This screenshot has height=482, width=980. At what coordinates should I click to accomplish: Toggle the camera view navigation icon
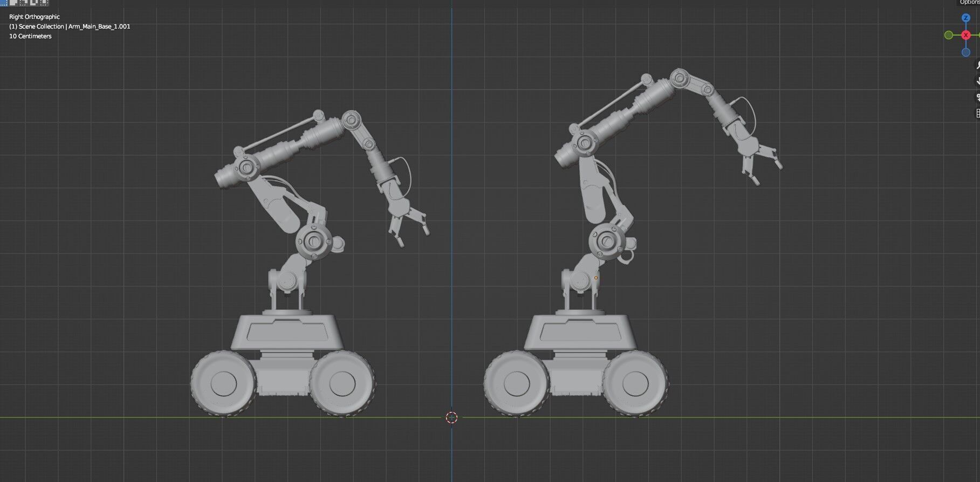pyautogui.click(x=977, y=98)
